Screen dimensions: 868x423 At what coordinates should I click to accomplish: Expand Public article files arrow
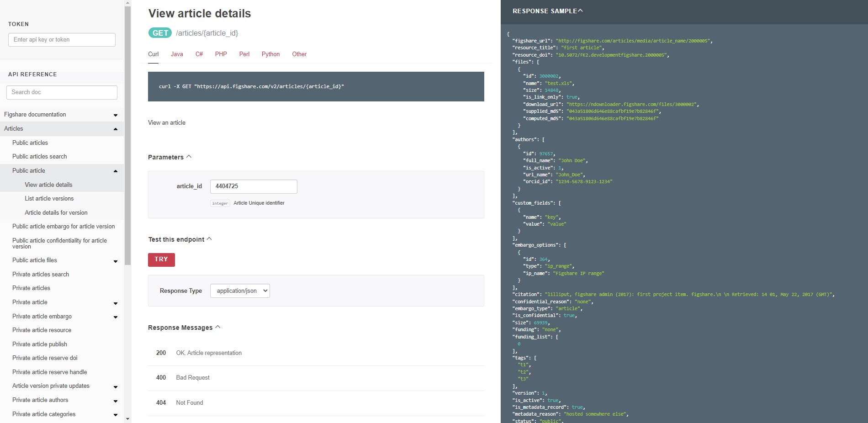tap(116, 261)
